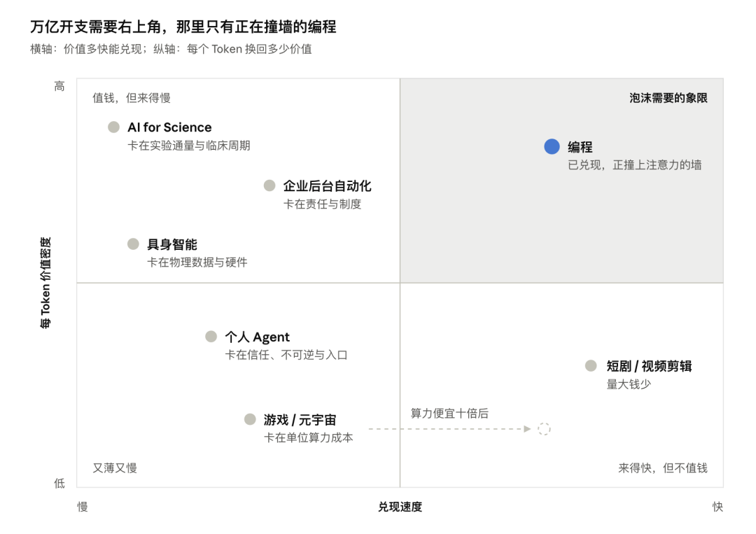Click the 游戏 / 元宇宙 label

tap(300, 419)
